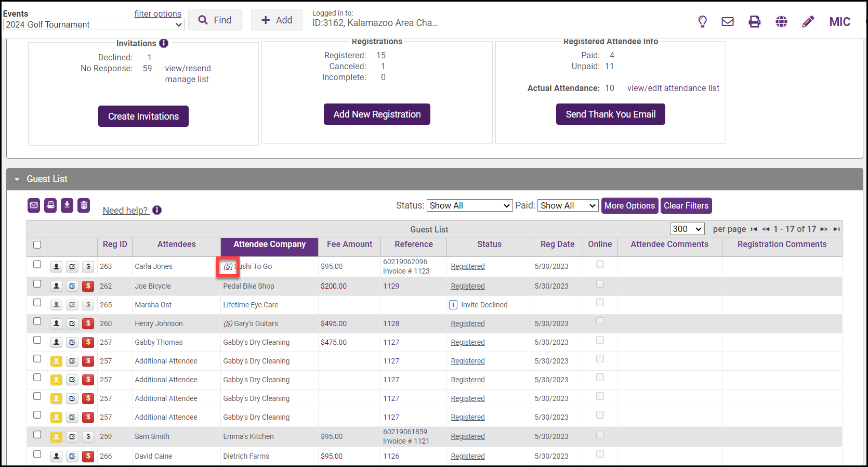Viewport: 868px width, 467px height.
Task: Click the printer icon in top header
Action: click(x=754, y=21)
